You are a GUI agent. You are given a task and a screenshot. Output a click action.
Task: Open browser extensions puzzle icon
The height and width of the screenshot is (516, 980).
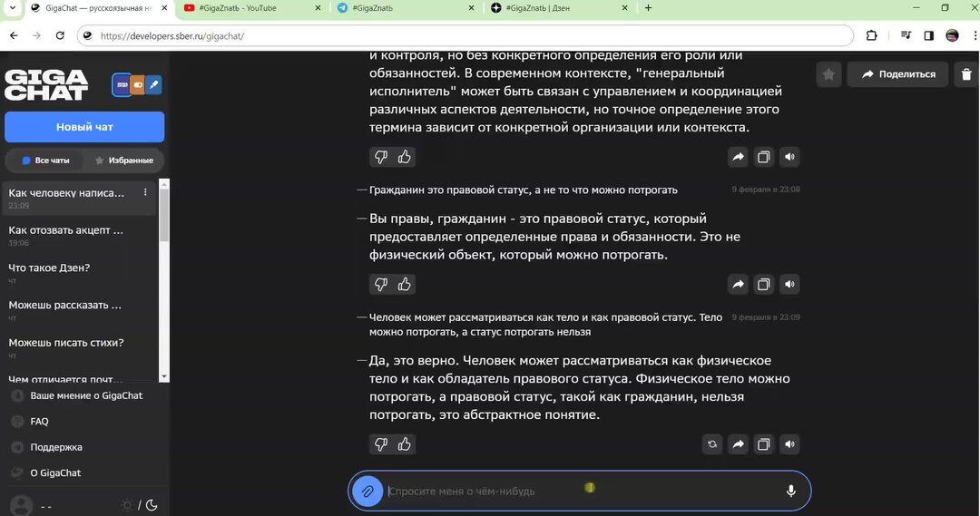(871, 35)
